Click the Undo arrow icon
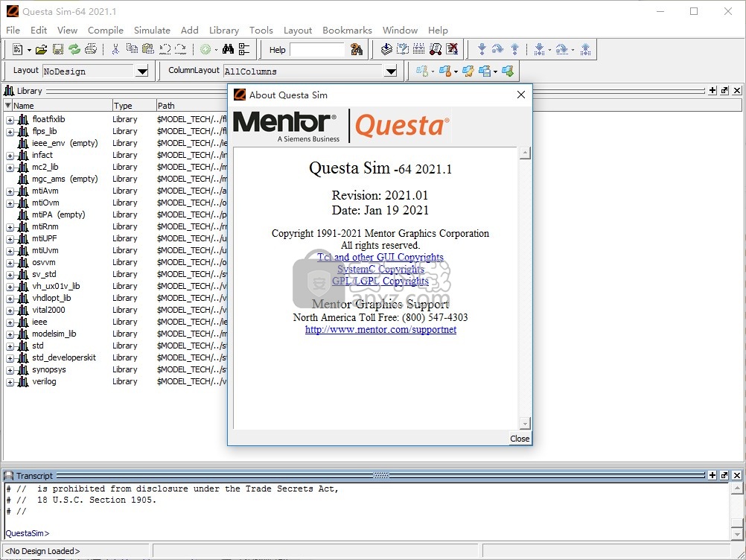 pyautogui.click(x=165, y=49)
